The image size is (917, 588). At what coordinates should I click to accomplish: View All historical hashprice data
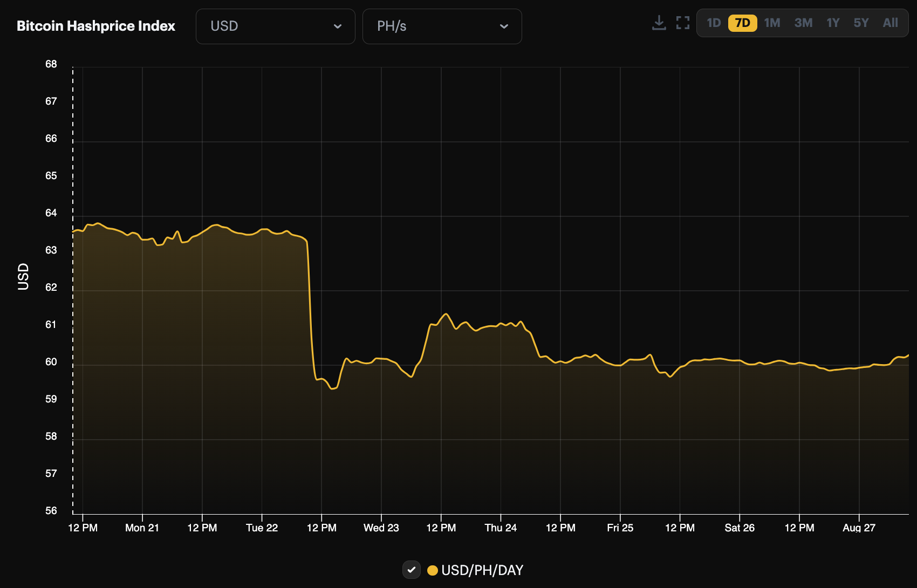(890, 23)
